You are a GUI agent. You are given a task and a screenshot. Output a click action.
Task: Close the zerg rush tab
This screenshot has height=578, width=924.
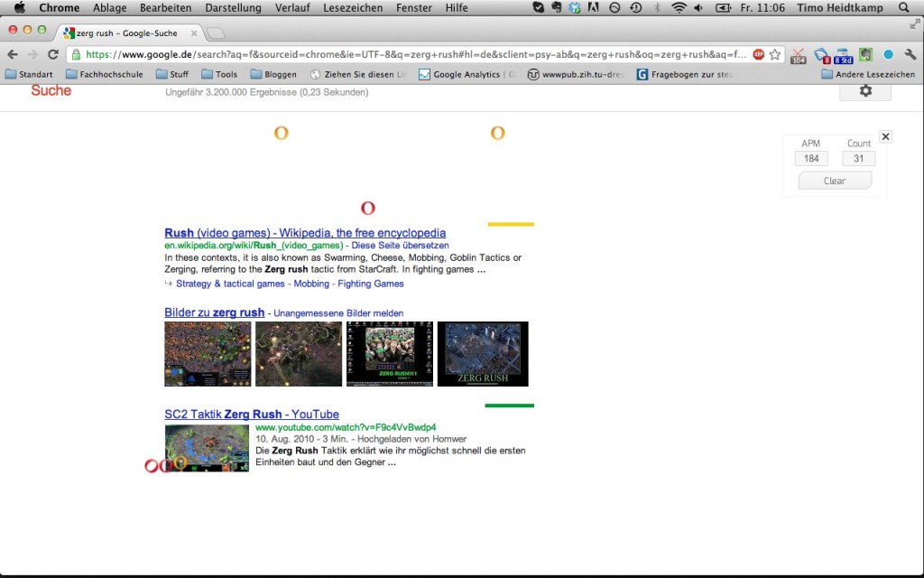(194, 33)
